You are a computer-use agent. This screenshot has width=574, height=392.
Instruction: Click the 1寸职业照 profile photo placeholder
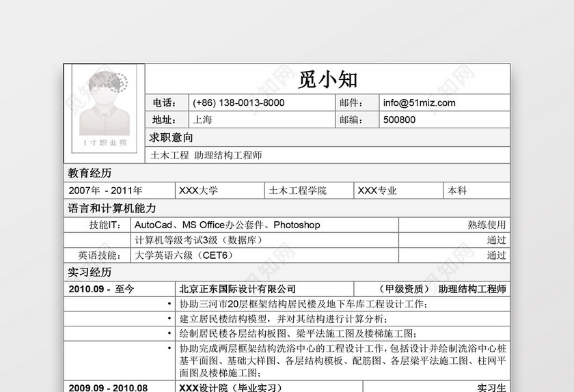tap(105, 109)
